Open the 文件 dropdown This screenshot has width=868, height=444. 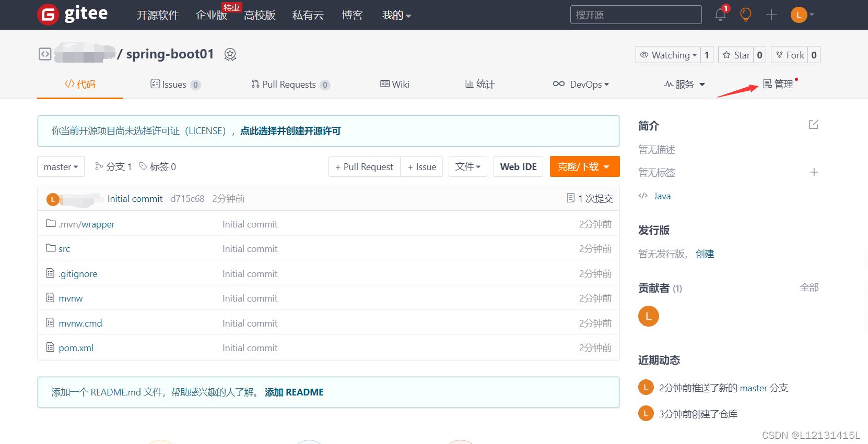pos(468,166)
